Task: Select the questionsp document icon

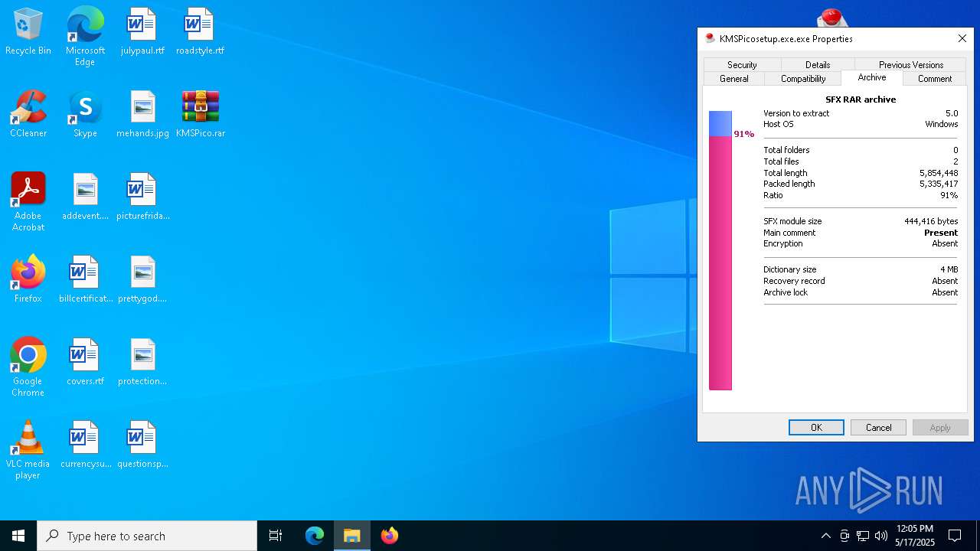Action: tap(142, 445)
